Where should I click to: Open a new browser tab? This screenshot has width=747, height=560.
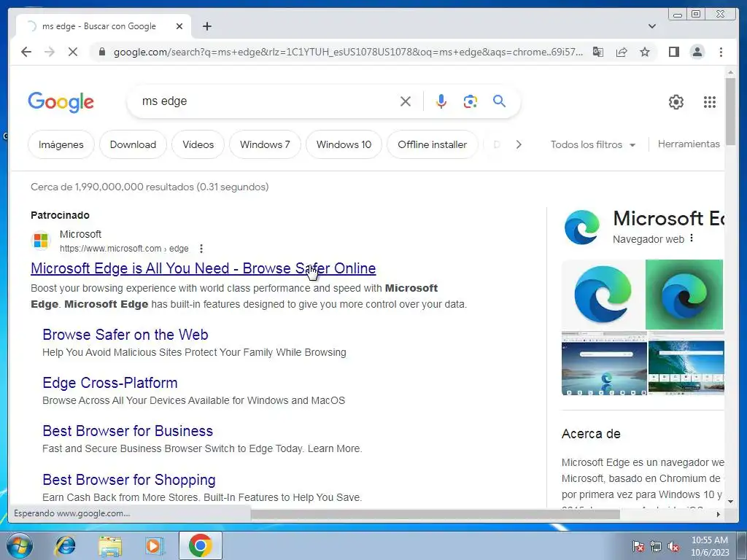click(206, 26)
